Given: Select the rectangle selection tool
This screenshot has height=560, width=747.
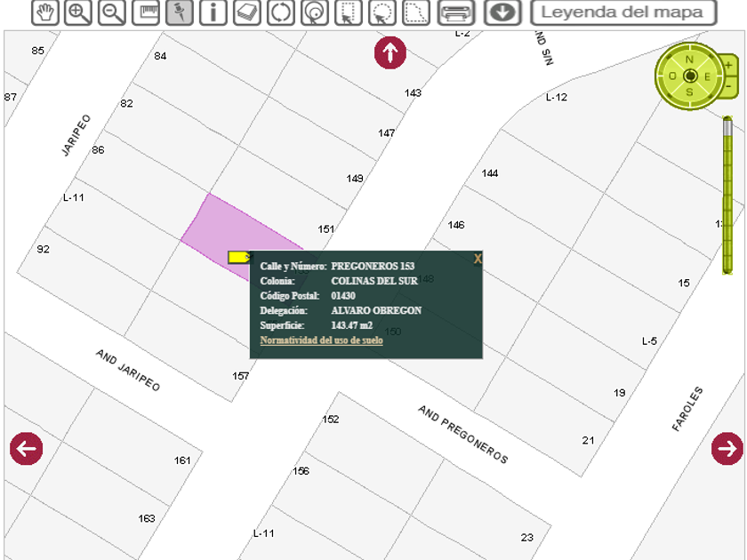Looking at the screenshot, I should (x=349, y=12).
